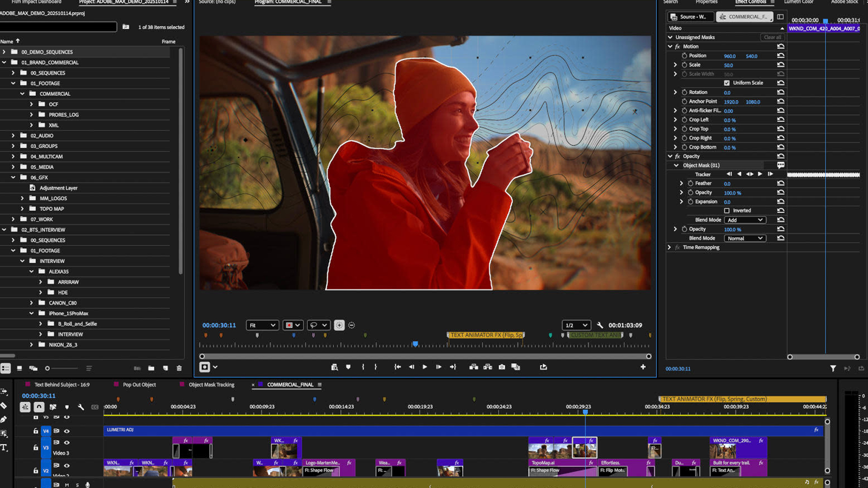Viewport: 868px width, 488px height.
Task: Reset the Position parameter
Action: [x=780, y=56]
